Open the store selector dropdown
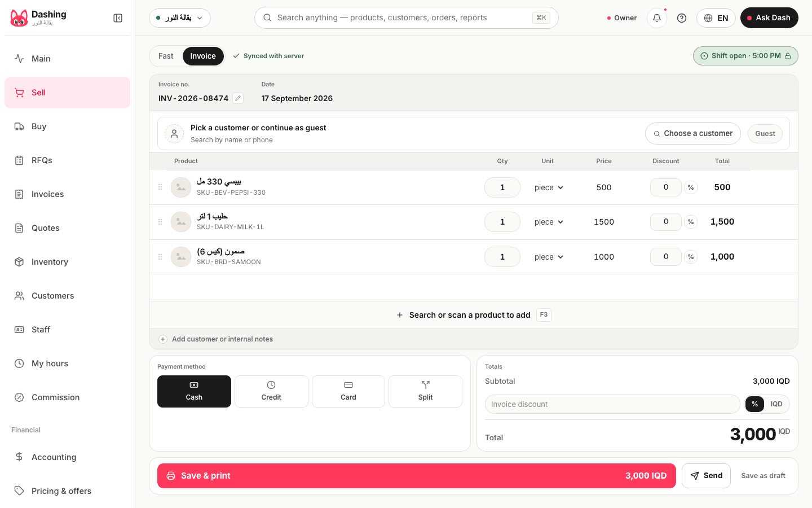The image size is (812, 508). coord(180,18)
